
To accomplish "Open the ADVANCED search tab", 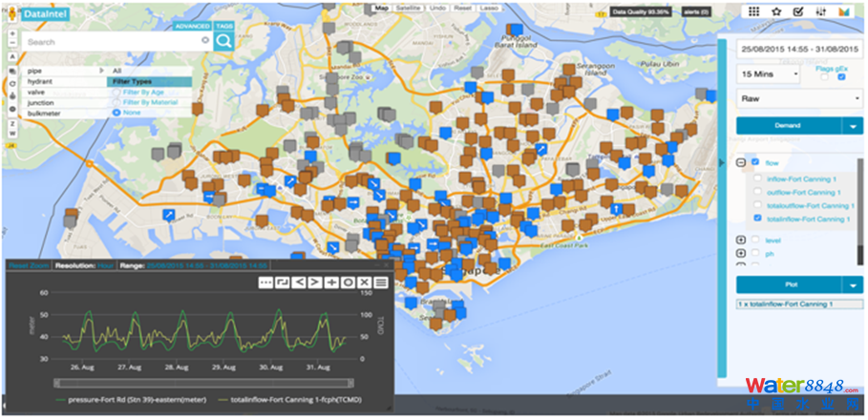I will click(x=193, y=26).
